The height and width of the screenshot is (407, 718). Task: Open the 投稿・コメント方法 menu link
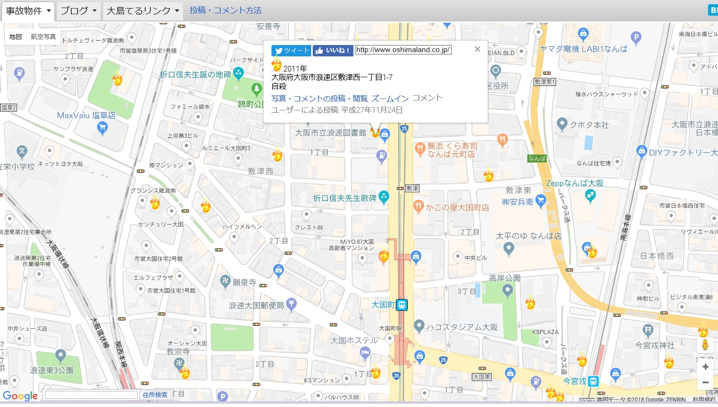click(226, 10)
